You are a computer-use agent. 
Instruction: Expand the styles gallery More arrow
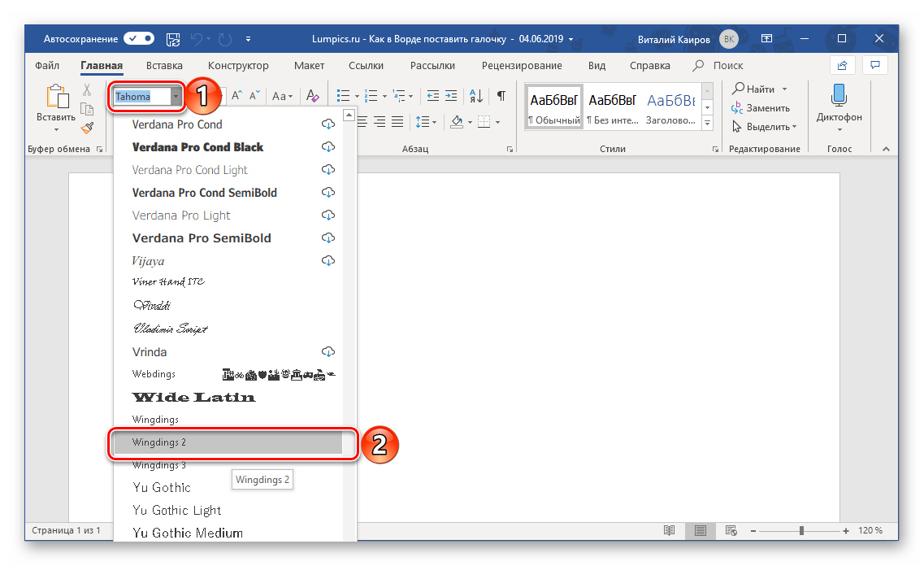[x=708, y=124]
